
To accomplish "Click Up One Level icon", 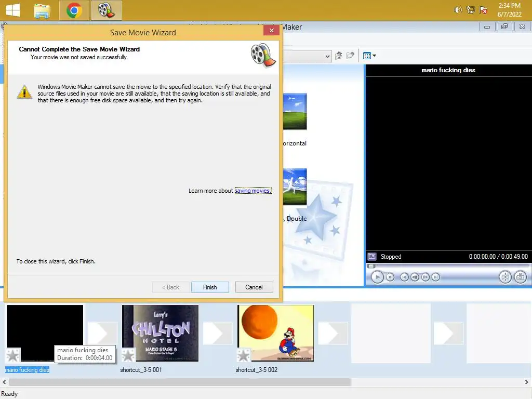I will tap(338, 56).
